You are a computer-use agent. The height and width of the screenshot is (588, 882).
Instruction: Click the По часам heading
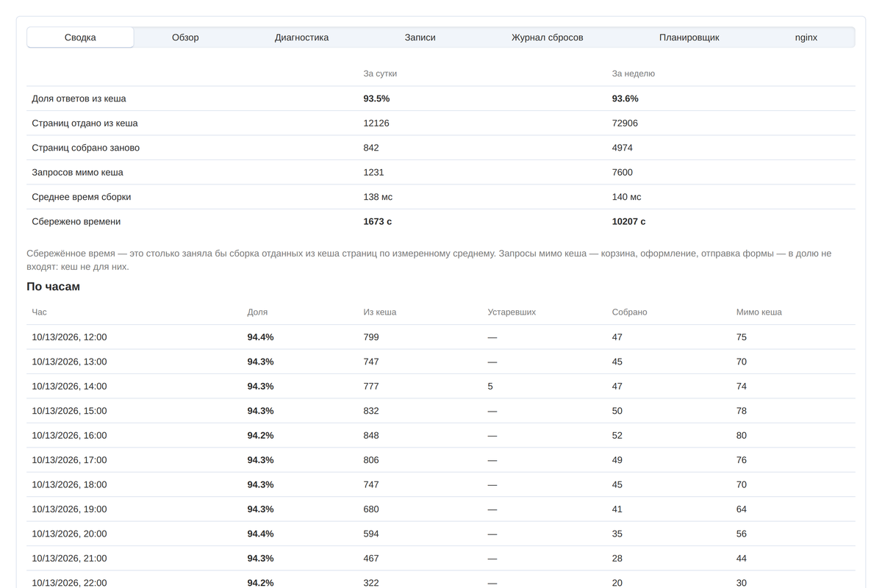click(54, 287)
